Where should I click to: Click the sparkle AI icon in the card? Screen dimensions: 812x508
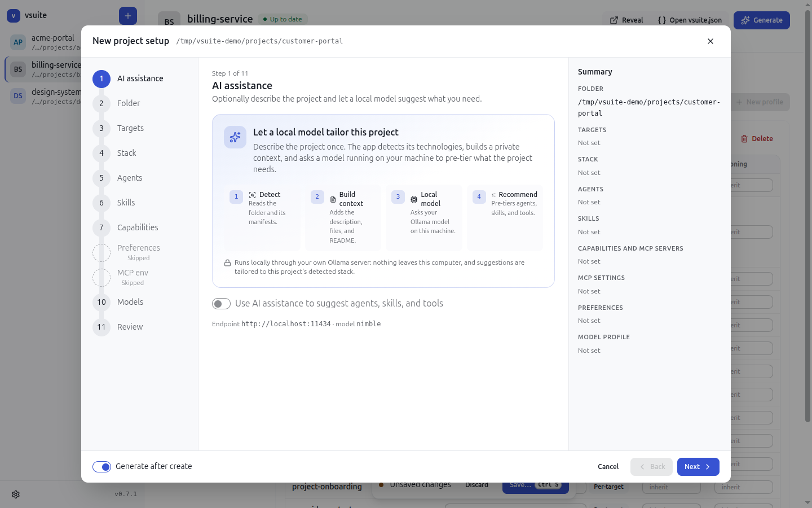[235, 137]
